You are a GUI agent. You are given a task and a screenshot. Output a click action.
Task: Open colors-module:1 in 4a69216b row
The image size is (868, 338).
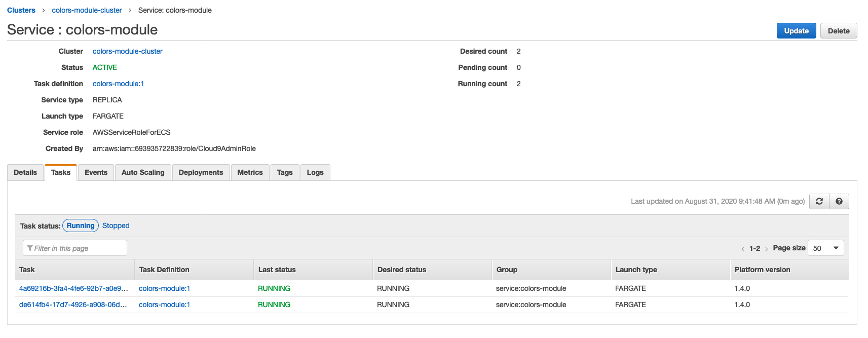coord(164,288)
